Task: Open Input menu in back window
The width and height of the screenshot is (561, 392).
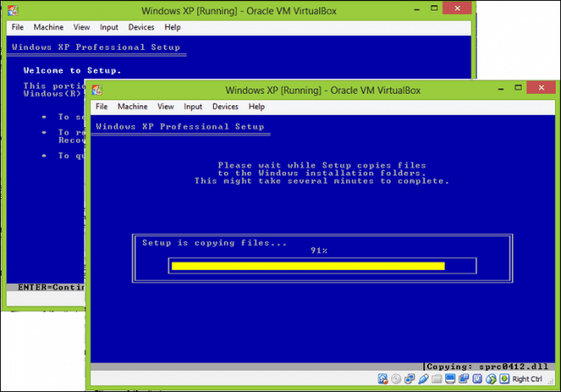Action: tap(109, 27)
